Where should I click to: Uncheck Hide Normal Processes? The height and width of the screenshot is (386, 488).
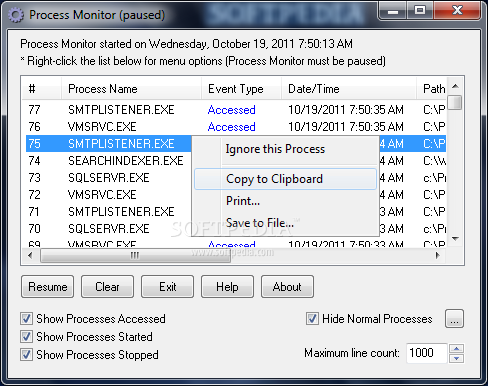(312, 319)
